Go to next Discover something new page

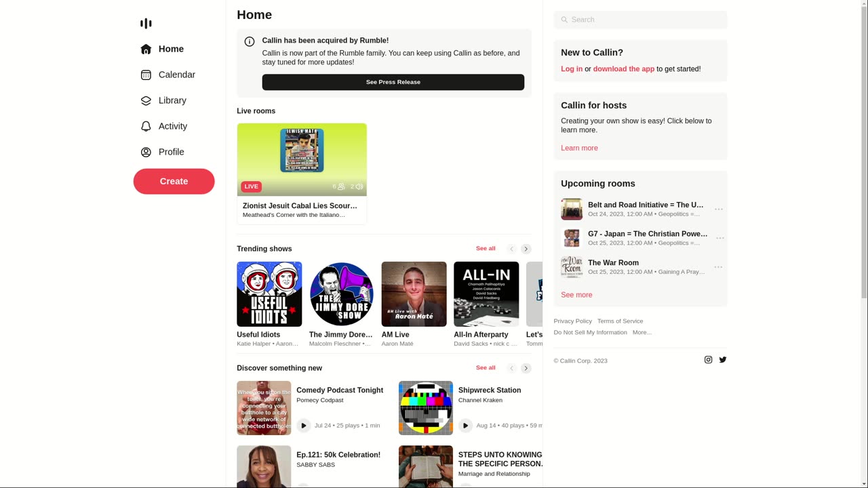click(x=526, y=368)
